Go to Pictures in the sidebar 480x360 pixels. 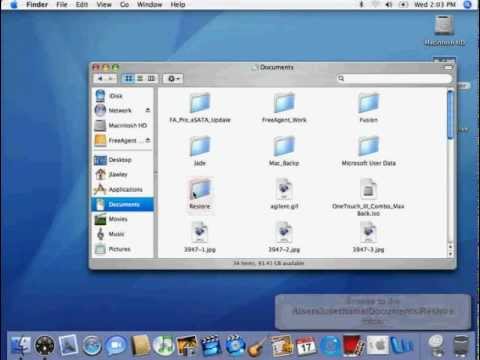[123, 249]
